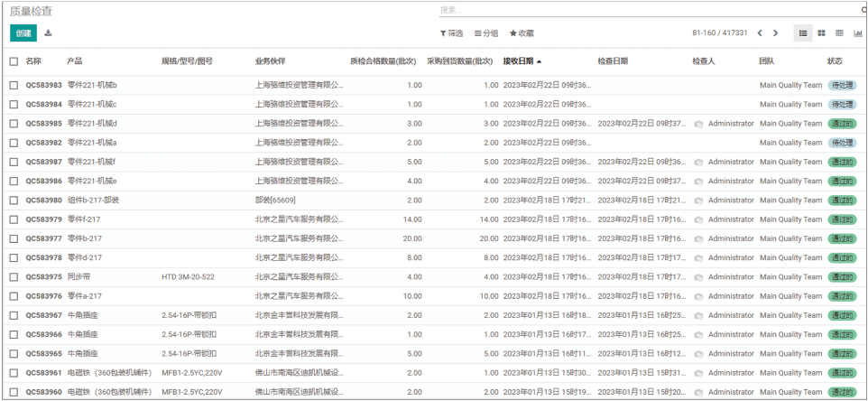The height and width of the screenshot is (401, 868).
Task: Toggle the select-all checkbox in header
Action: point(14,61)
